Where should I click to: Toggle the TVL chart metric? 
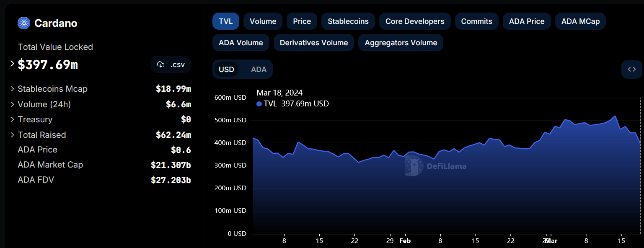226,21
